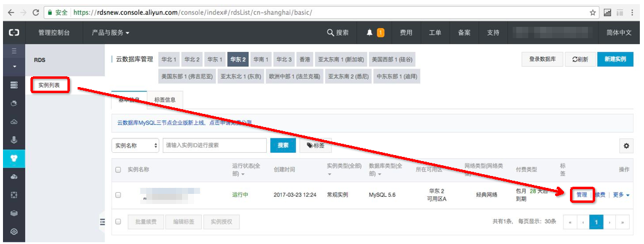Expand the 运行状态 column filter

(x=244, y=174)
